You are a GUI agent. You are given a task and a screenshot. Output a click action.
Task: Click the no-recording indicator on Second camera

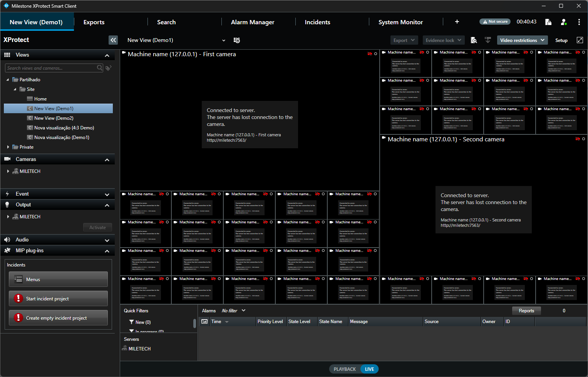(x=578, y=139)
